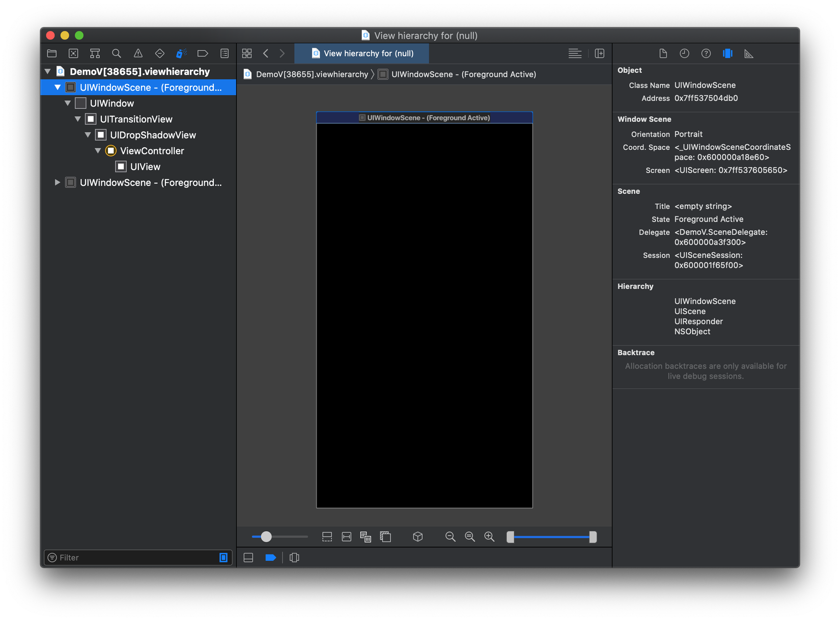Zoom out the view hierarchy canvas
The image size is (840, 621).
click(x=450, y=536)
